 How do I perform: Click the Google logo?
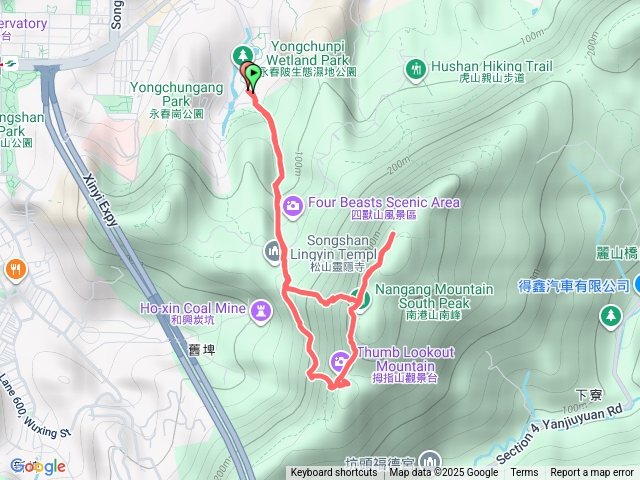pos(38,467)
